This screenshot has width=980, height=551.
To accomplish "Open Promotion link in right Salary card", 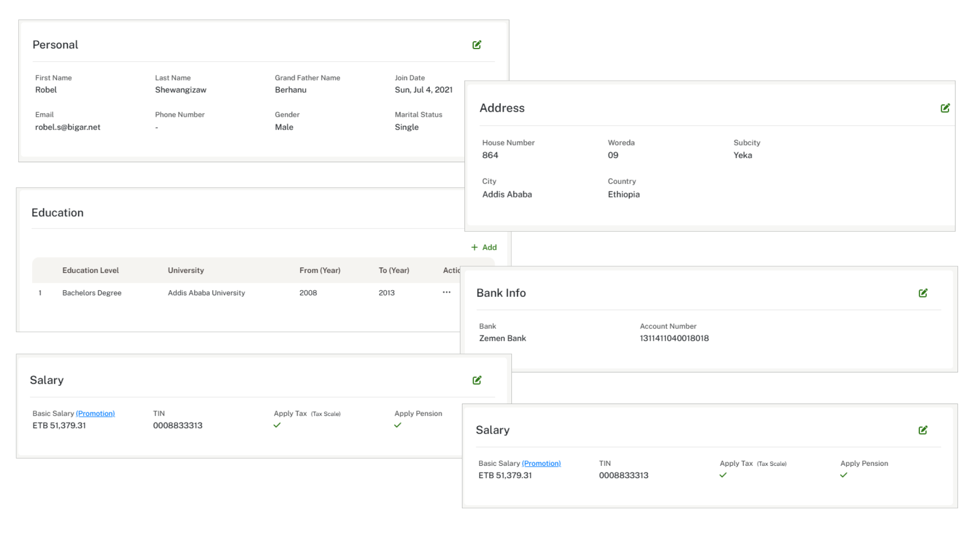I will (541, 463).
